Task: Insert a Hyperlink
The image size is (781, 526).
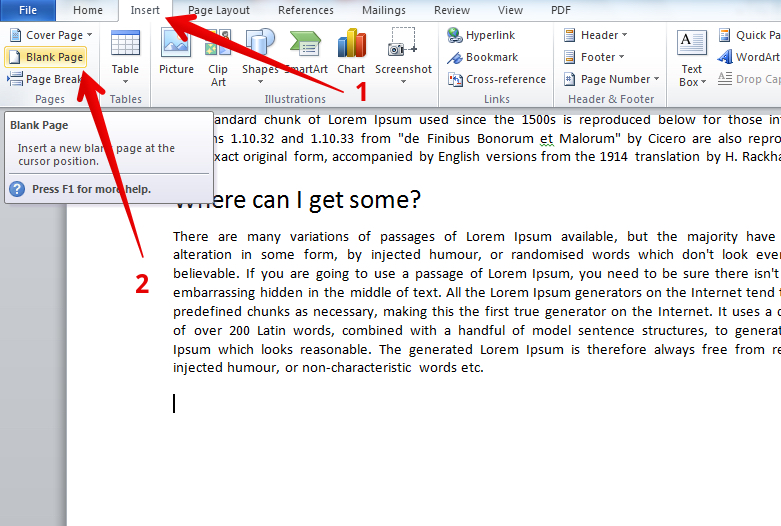Action: click(x=481, y=35)
